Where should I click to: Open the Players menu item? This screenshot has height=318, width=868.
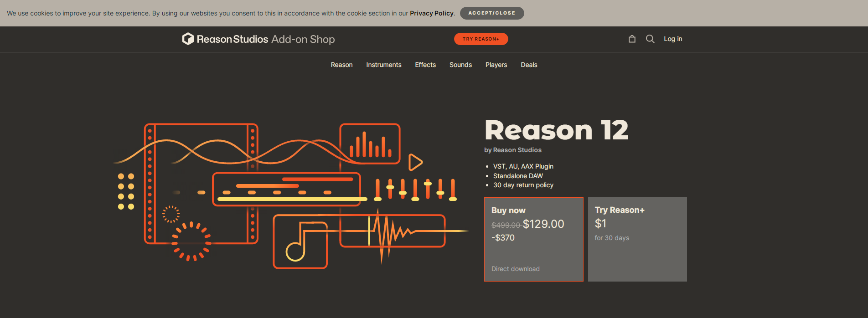[496, 65]
